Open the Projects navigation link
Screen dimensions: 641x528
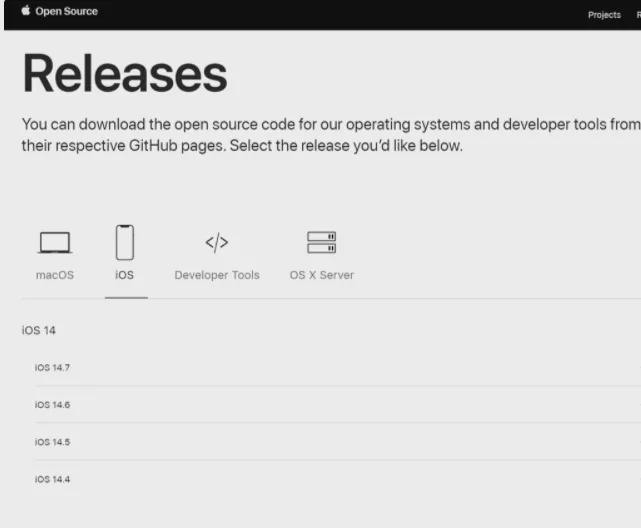click(x=604, y=15)
